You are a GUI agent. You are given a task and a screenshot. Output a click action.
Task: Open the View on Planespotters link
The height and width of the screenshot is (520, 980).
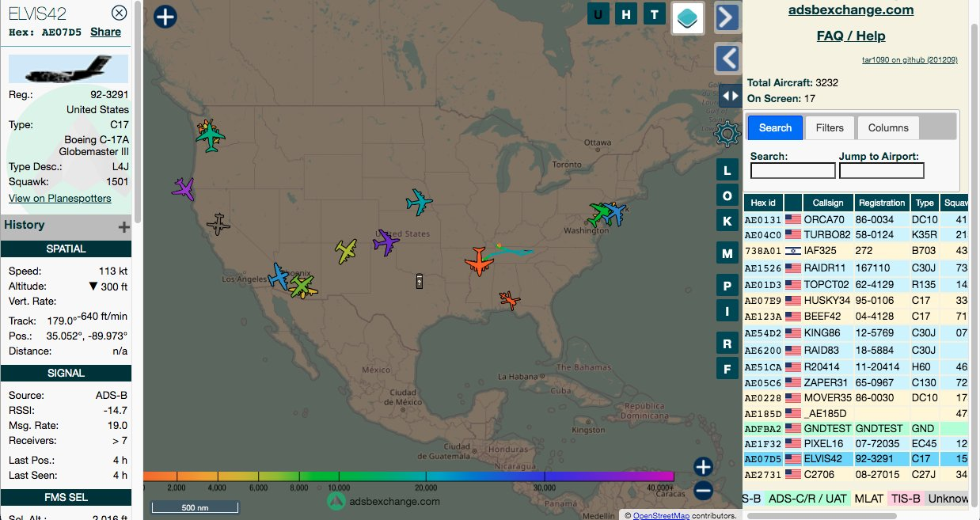[x=60, y=198]
